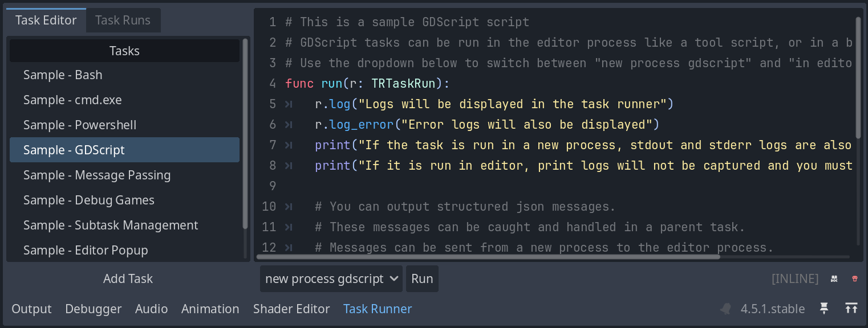
Task: Click the Add Task button
Action: (128, 278)
